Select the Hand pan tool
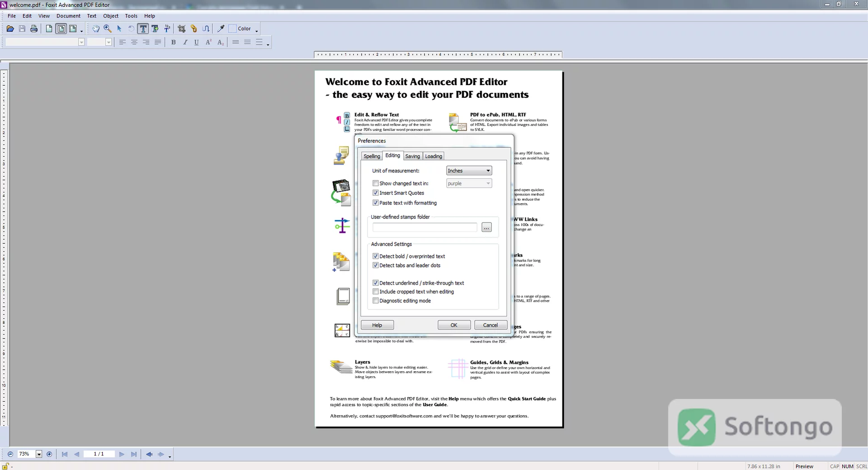This screenshot has width=868, height=470. pyautogui.click(x=96, y=28)
